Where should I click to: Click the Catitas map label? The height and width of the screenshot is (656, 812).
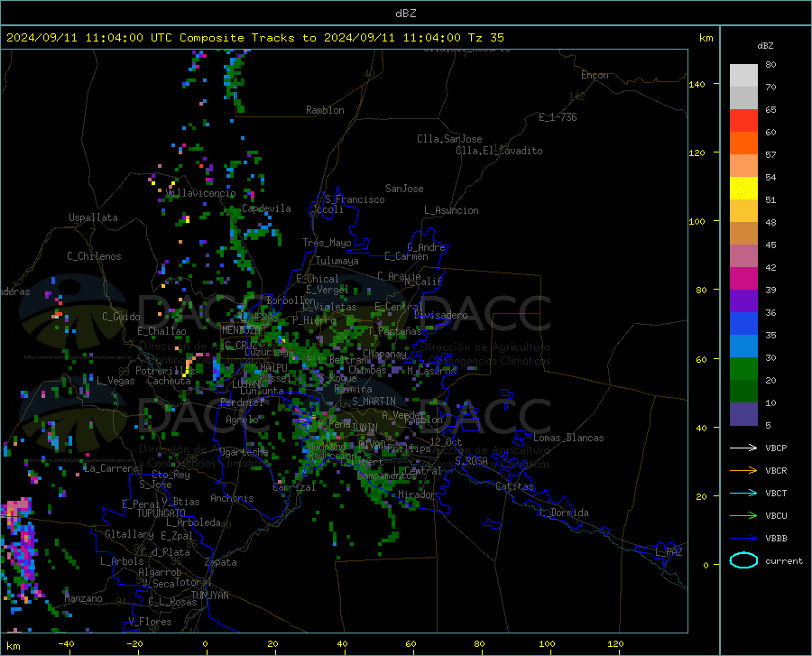[514, 486]
